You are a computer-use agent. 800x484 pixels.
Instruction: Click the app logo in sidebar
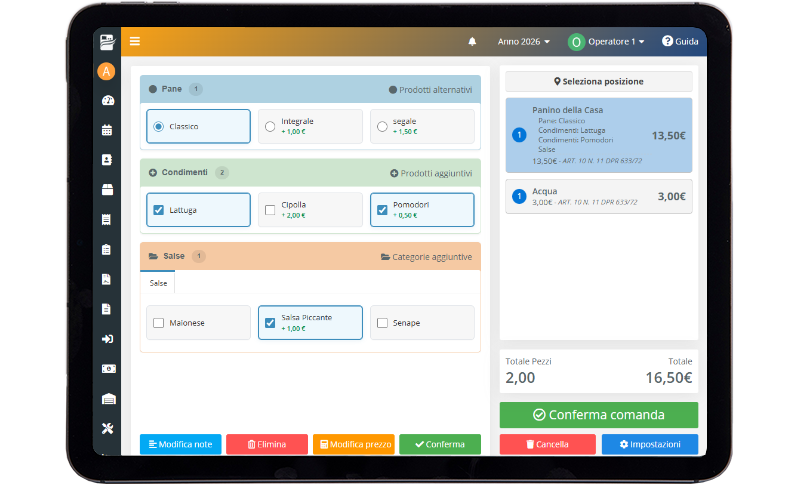click(x=107, y=42)
